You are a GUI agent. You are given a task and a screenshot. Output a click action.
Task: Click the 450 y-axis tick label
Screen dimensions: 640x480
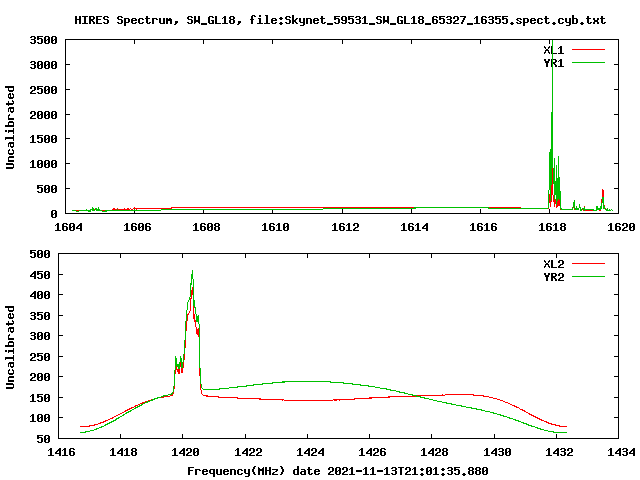tap(40, 275)
